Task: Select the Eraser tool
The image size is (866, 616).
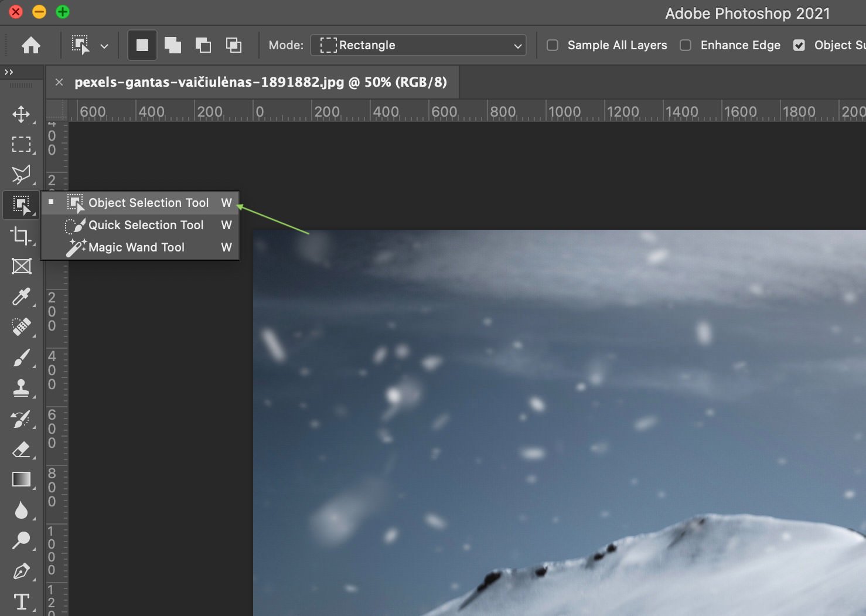Action: pyautogui.click(x=22, y=449)
